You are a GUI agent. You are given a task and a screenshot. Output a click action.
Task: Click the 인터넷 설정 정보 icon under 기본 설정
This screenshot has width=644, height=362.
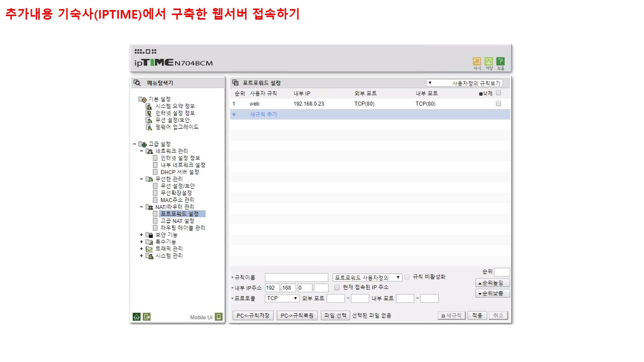[149, 113]
